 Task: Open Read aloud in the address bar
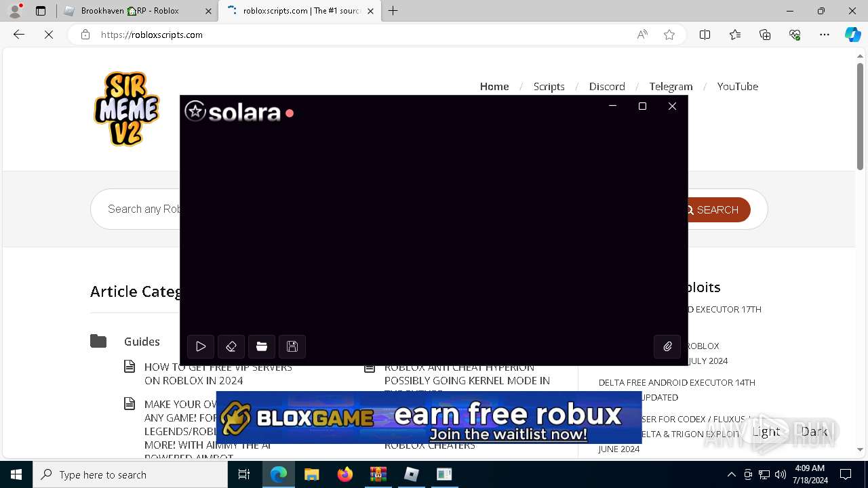[x=642, y=35]
